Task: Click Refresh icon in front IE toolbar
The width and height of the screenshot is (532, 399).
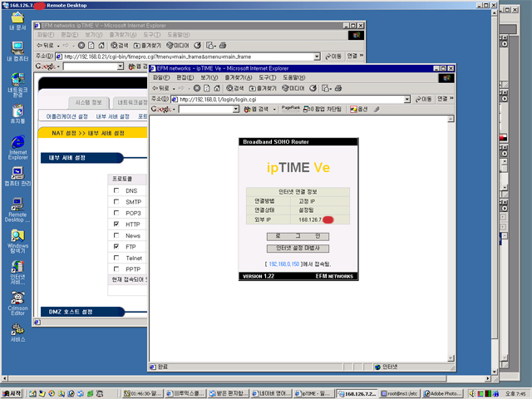Action: (x=207, y=88)
